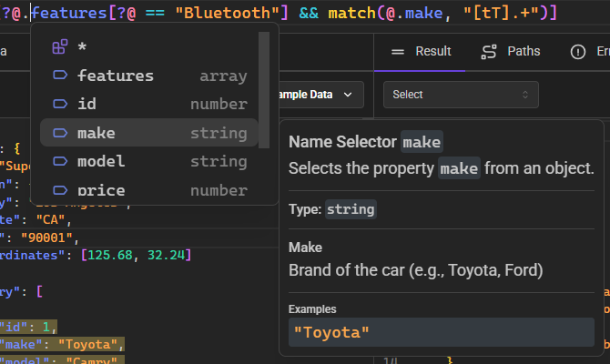Click the property icon beside price

tap(60, 190)
